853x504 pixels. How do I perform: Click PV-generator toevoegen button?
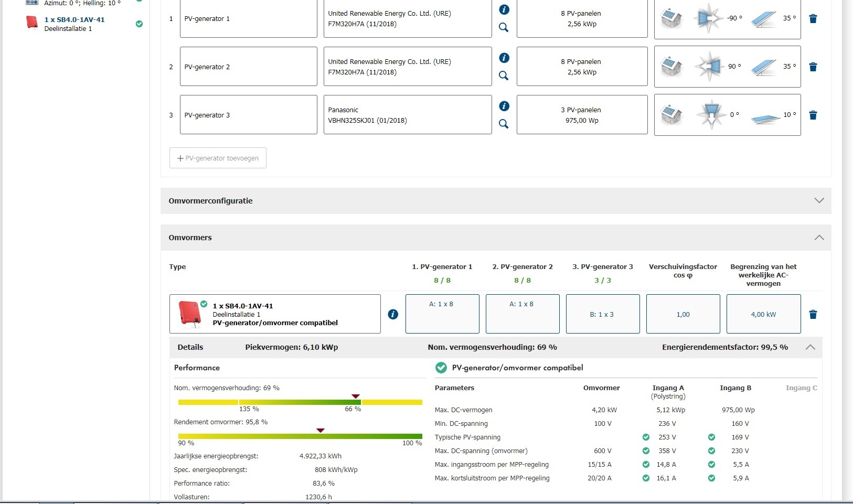218,158
